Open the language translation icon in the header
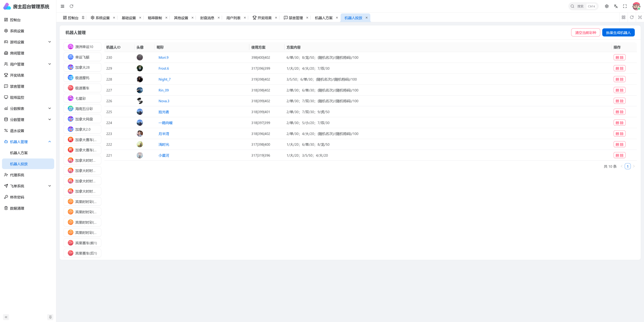The height and width of the screenshot is (322, 644). pos(616,6)
